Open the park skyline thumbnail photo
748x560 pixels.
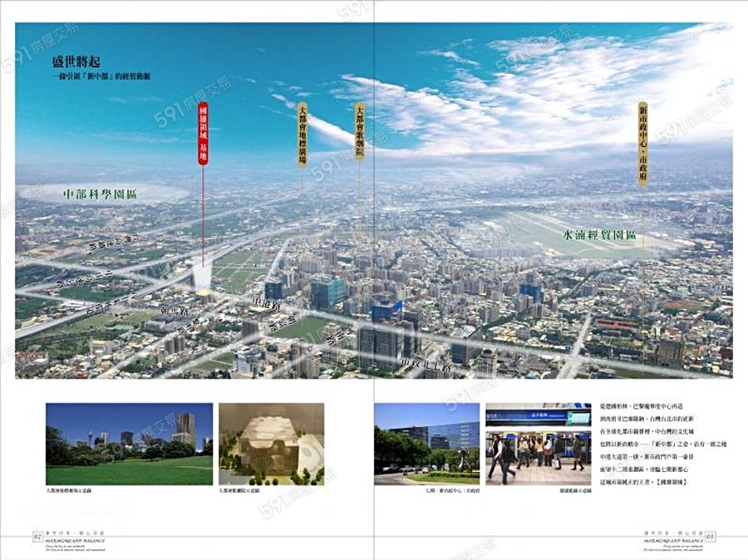click(129, 444)
